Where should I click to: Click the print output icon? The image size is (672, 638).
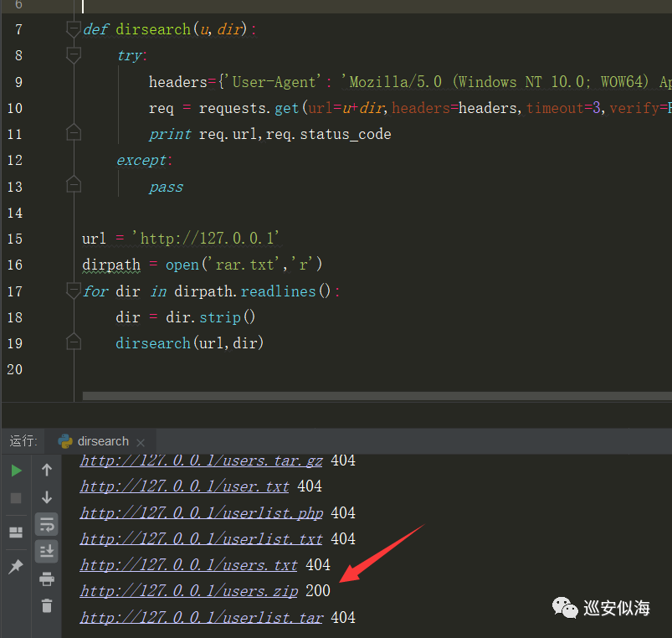pyautogui.click(x=47, y=579)
